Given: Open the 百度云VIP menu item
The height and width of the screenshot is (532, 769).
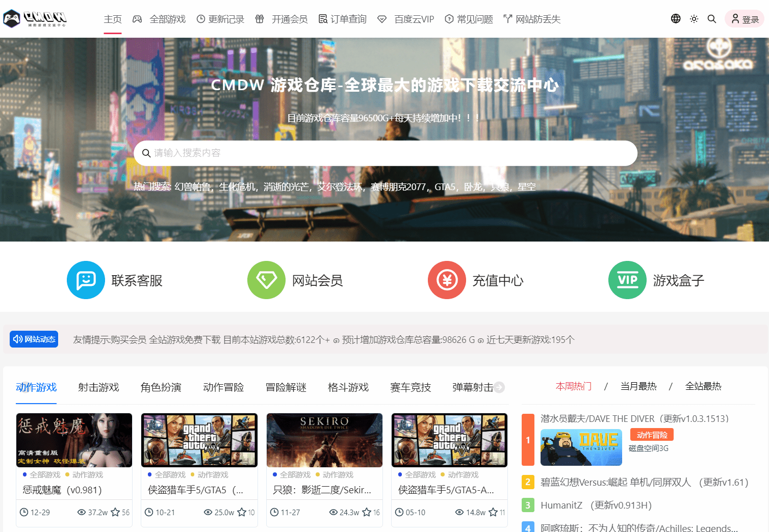Looking at the screenshot, I should [406, 19].
